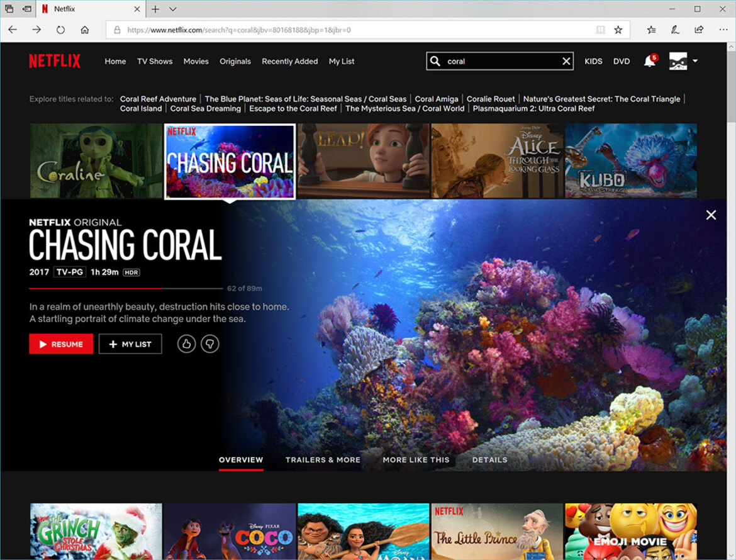Resume playing Chasing Coral

tap(61, 344)
